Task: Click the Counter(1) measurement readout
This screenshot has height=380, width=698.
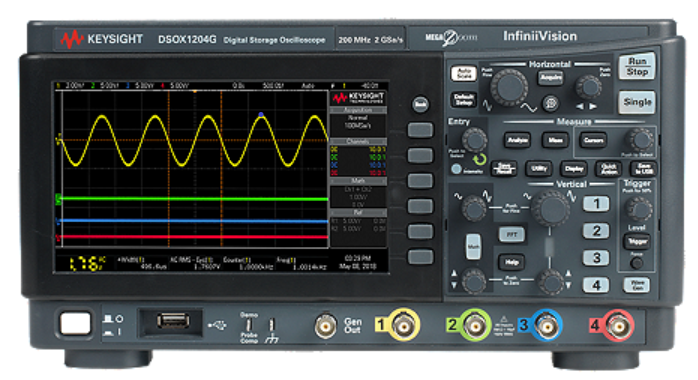Action: tap(247, 263)
